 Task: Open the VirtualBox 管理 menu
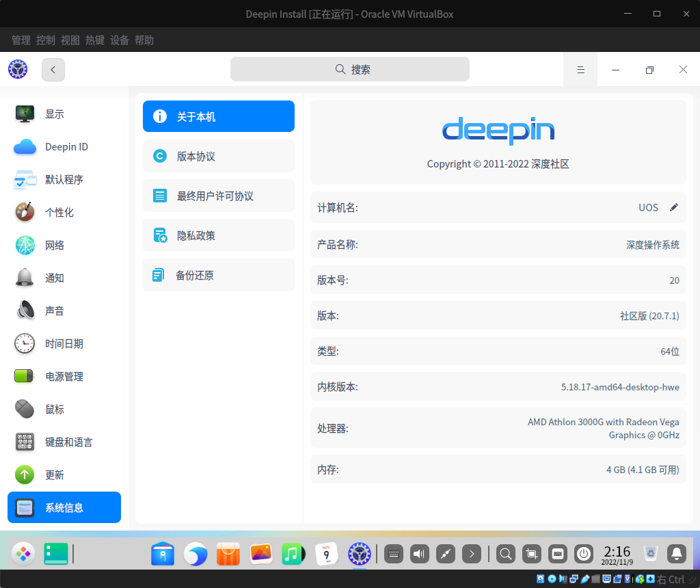coord(21,40)
